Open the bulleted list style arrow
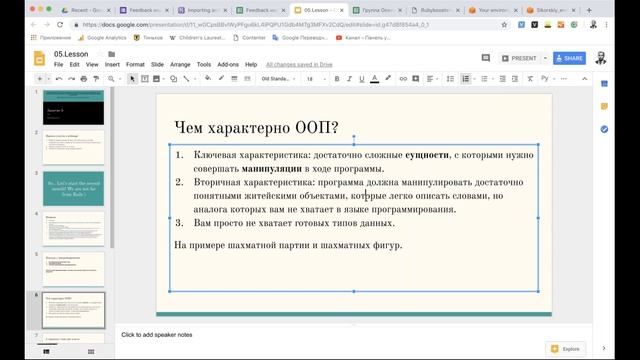The height and width of the screenshot is (360, 640). pos(492,79)
